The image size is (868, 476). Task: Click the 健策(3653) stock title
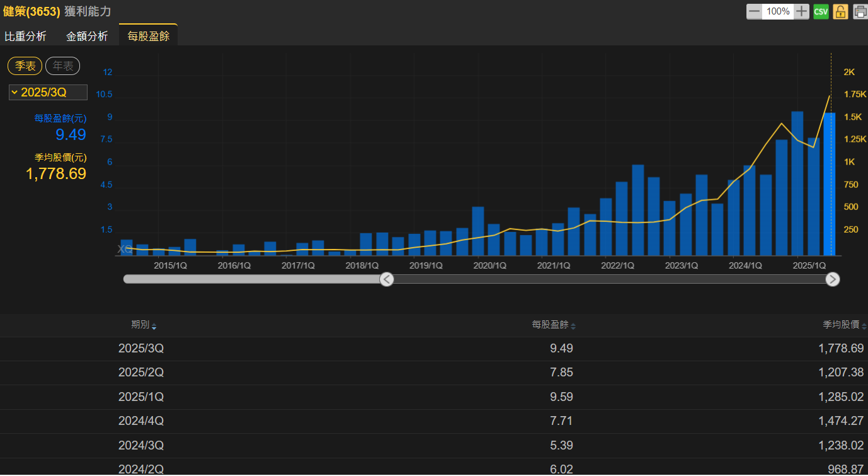(x=31, y=11)
